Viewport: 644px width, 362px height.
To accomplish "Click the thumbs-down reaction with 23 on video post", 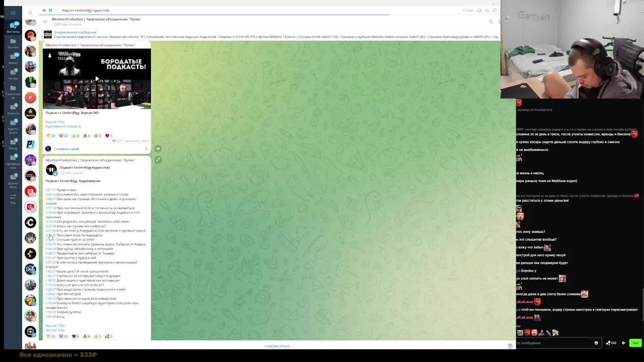I will 50,136.
